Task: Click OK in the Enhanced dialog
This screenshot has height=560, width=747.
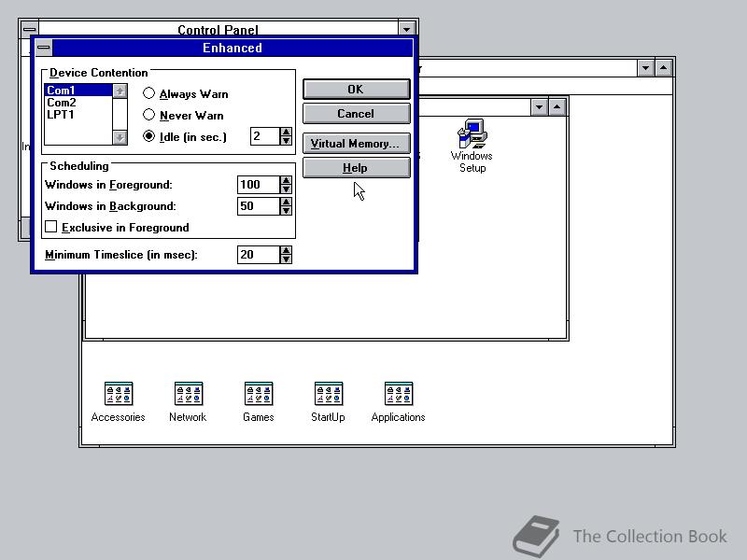Action: pos(356,89)
